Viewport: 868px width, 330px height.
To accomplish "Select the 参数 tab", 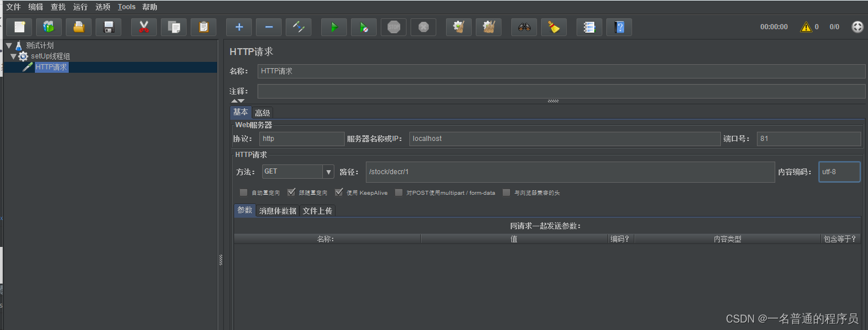I will (244, 210).
